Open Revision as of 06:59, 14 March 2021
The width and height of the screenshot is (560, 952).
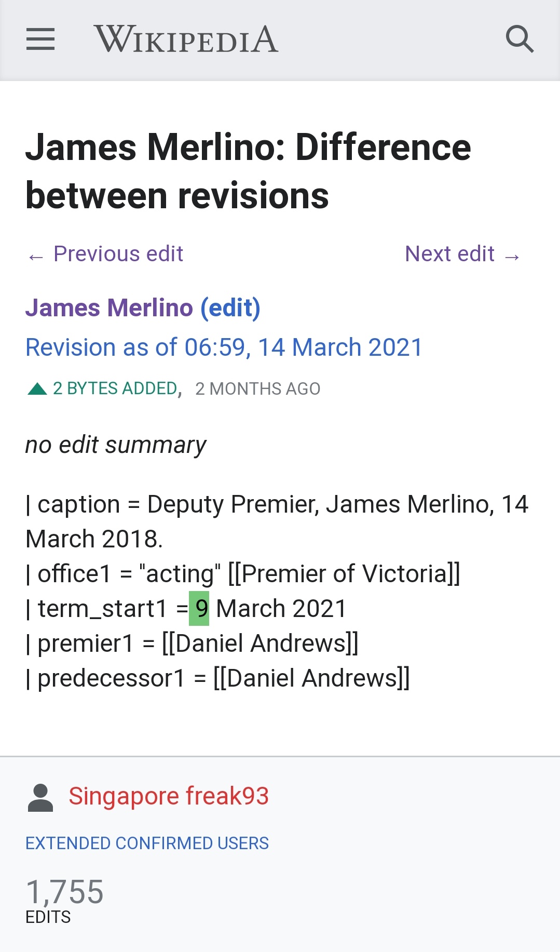pos(224,347)
